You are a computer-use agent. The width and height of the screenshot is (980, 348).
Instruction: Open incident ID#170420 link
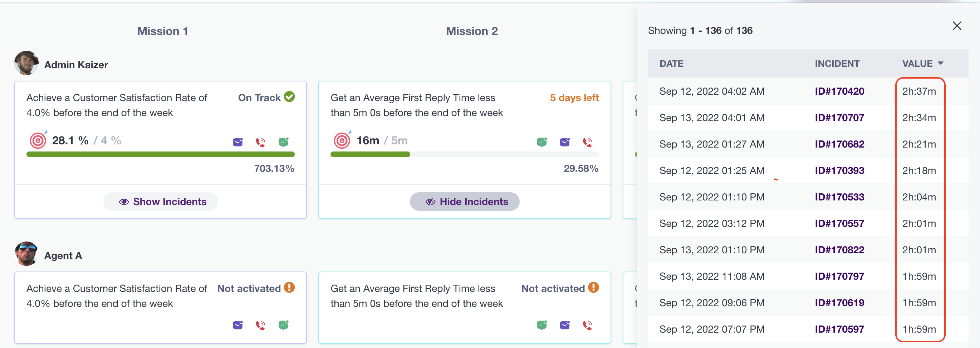(x=839, y=91)
